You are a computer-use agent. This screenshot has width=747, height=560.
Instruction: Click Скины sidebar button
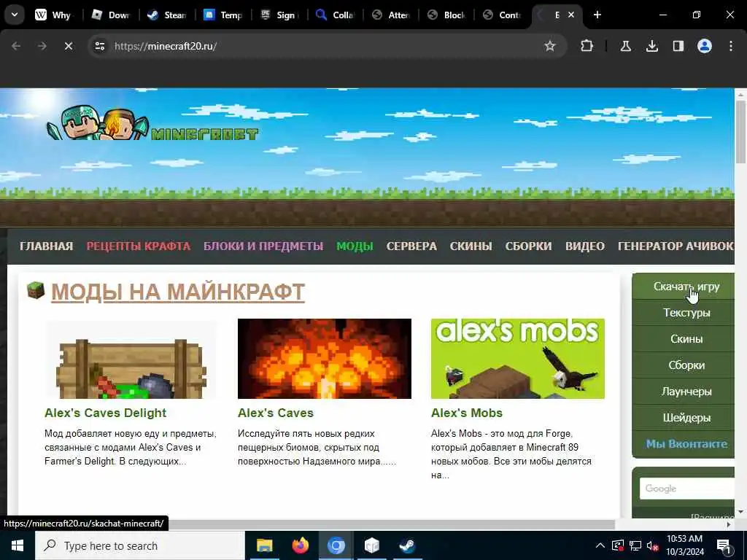click(x=683, y=339)
